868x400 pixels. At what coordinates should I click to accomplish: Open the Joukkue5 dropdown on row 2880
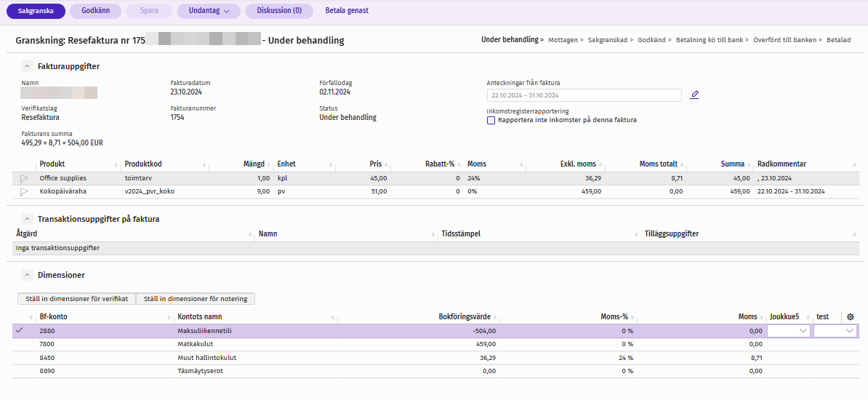788,331
